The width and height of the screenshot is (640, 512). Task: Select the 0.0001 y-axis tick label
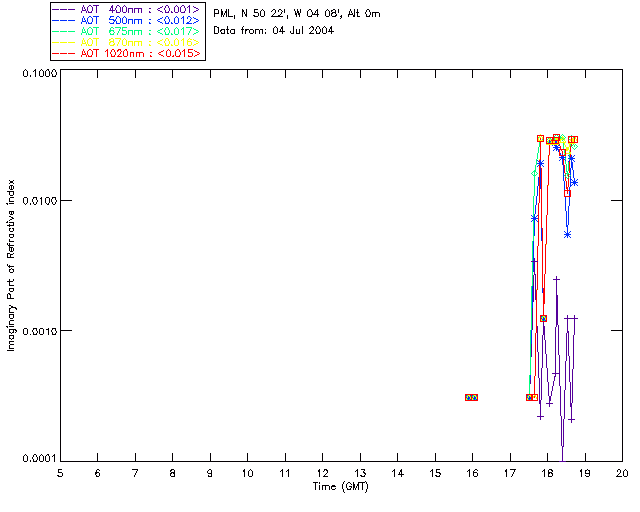(x=38, y=458)
